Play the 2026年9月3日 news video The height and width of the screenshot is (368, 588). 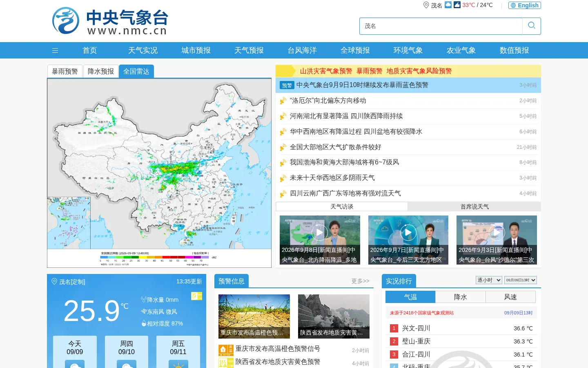497,233
